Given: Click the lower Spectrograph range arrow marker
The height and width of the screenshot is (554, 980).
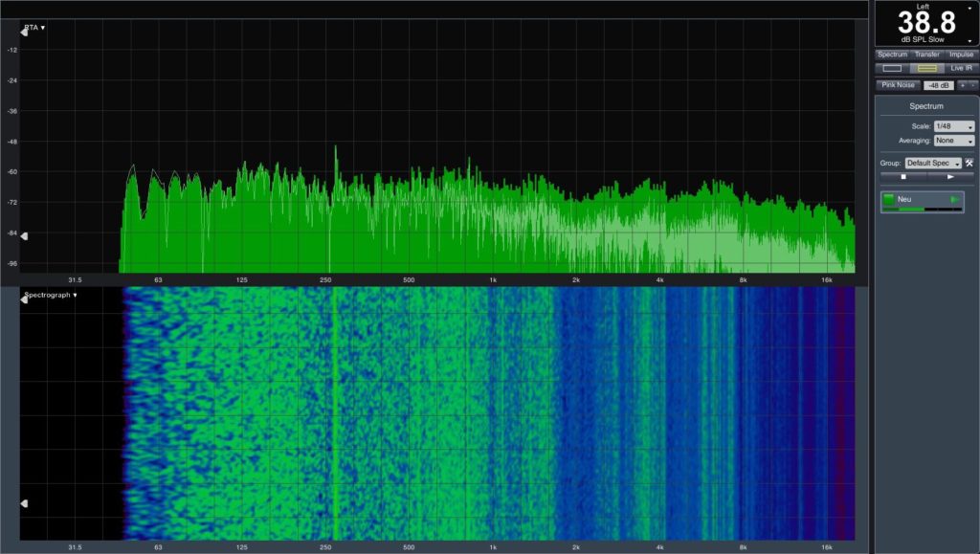Looking at the screenshot, I should coord(24,503).
